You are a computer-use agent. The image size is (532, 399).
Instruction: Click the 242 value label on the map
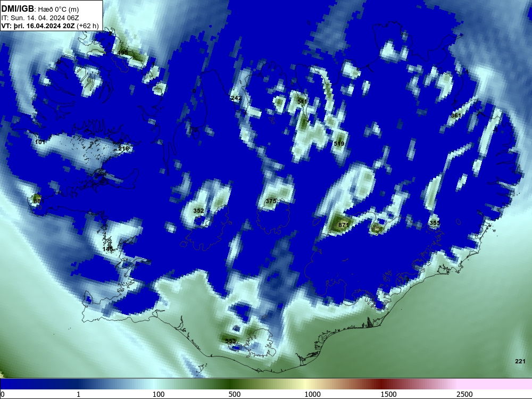click(x=236, y=98)
